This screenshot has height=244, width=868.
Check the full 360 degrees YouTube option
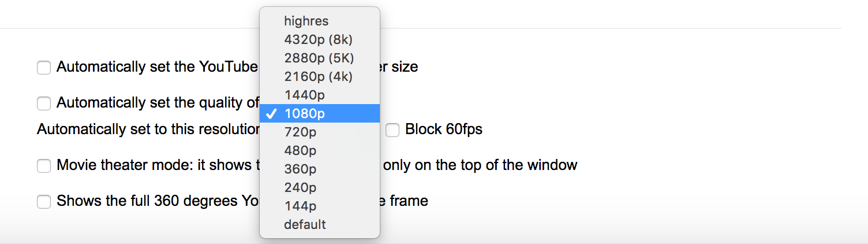tap(44, 202)
